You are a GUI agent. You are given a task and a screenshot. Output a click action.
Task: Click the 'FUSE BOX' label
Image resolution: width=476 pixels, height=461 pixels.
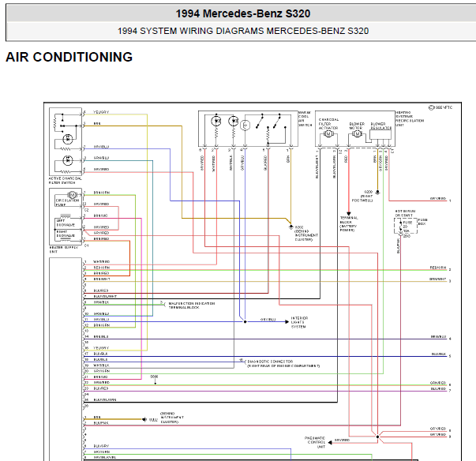(423, 222)
